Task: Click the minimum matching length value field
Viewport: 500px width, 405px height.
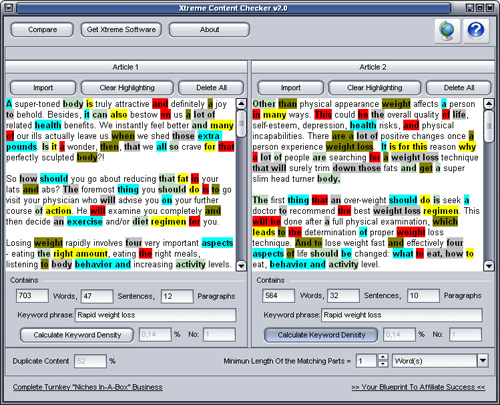Action: [x=366, y=361]
